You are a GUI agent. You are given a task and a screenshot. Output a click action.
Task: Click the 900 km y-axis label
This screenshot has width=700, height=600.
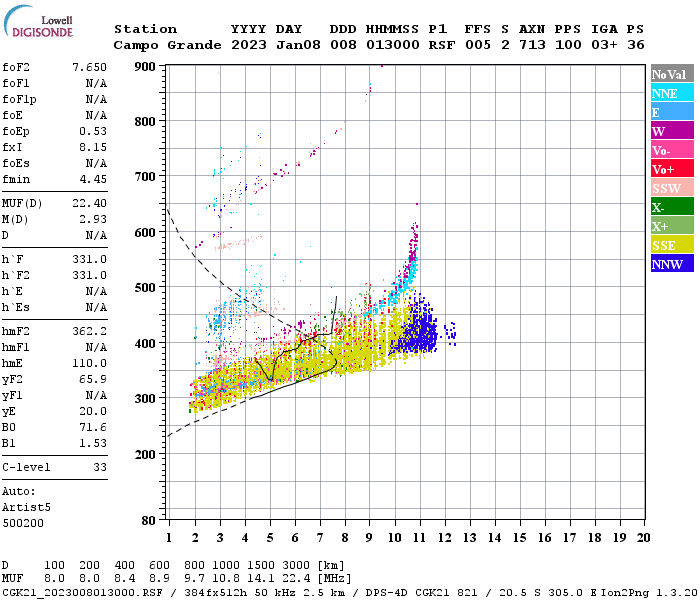(x=145, y=67)
